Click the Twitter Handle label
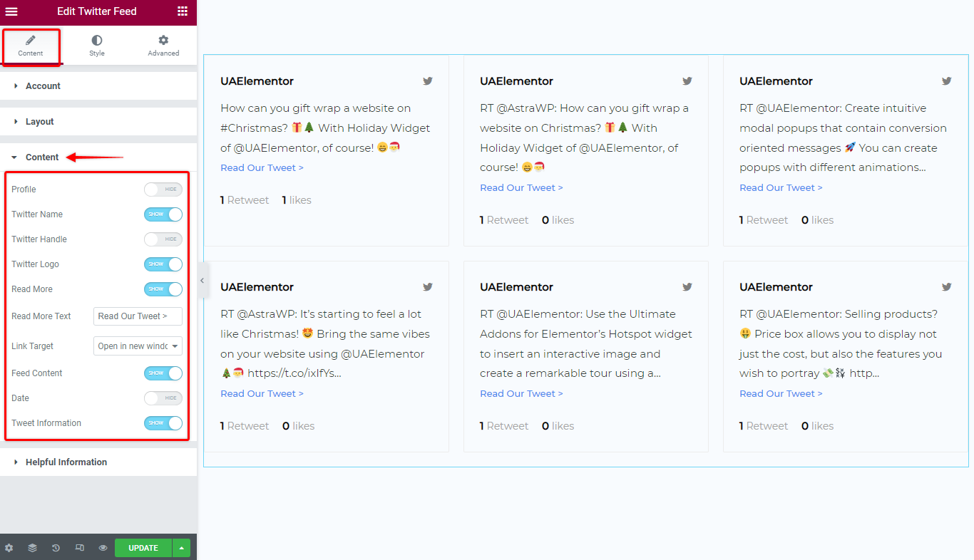The image size is (974, 560). point(39,239)
